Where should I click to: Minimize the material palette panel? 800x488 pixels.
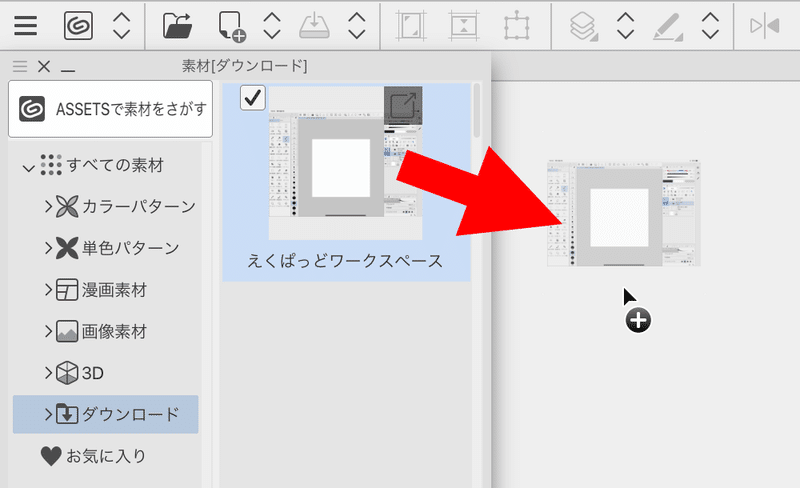[x=68, y=70]
